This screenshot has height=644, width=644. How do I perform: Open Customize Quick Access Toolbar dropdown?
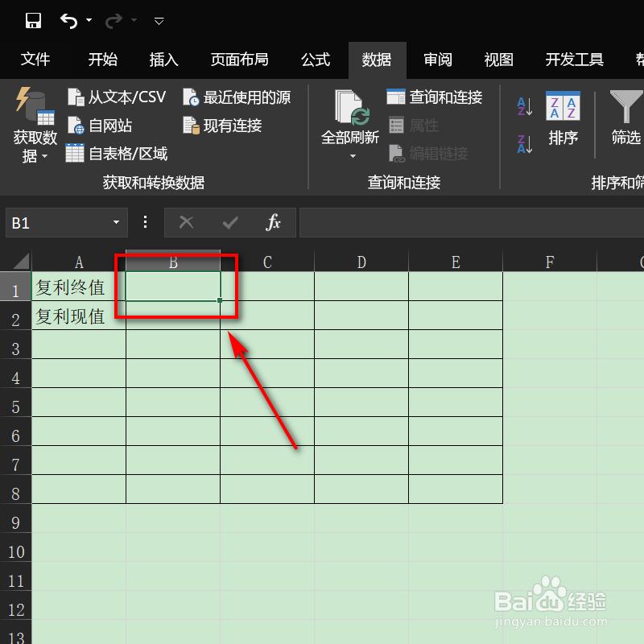click(x=159, y=21)
